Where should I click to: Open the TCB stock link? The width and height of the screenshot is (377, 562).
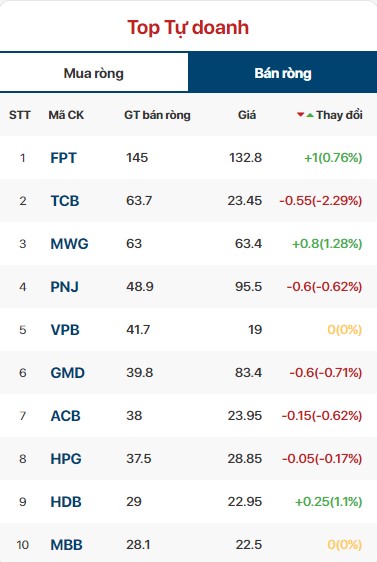[65, 201]
